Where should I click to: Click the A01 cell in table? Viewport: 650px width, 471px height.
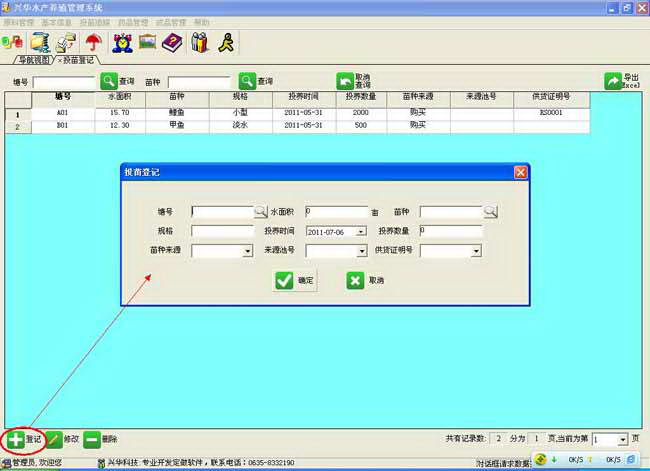click(x=63, y=113)
